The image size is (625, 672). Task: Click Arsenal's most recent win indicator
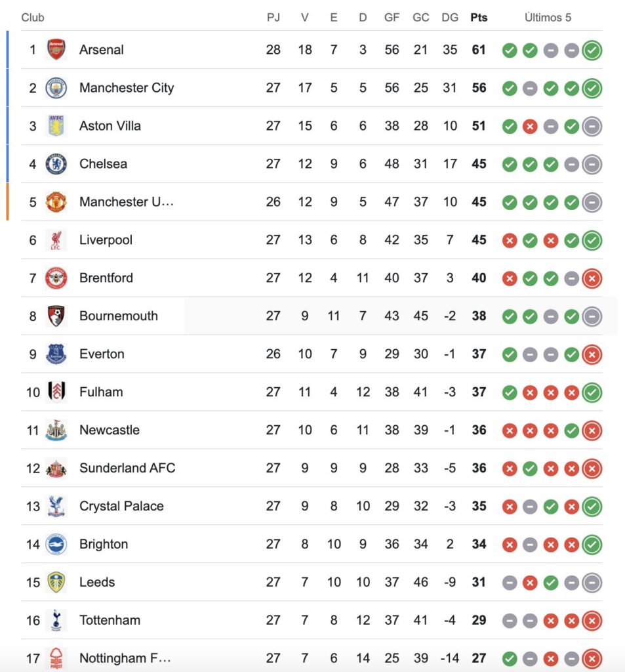click(x=592, y=51)
